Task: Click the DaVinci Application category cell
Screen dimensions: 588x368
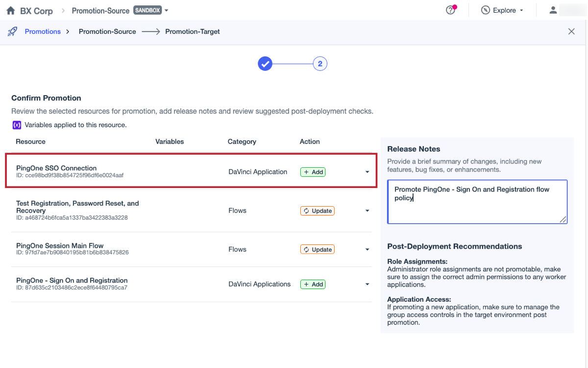Action: click(258, 172)
